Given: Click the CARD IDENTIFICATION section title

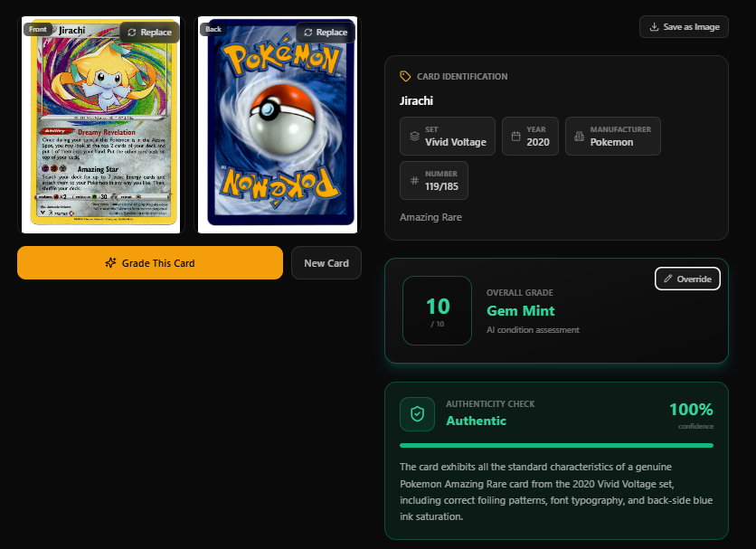Looking at the screenshot, I should [462, 76].
